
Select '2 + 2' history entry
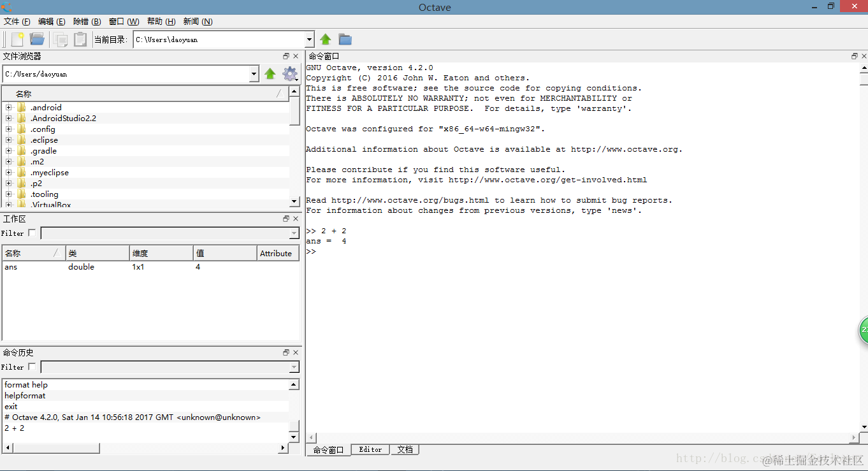[145, 428]
